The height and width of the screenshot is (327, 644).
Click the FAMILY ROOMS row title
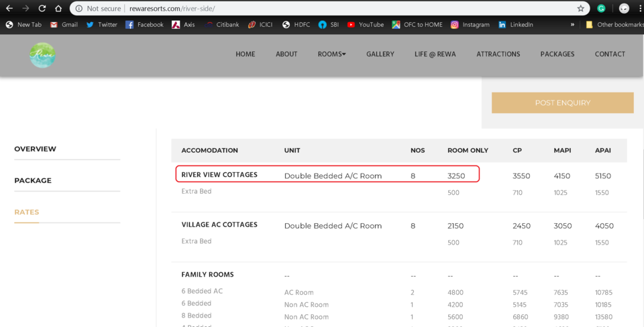(x=207, y=275)
